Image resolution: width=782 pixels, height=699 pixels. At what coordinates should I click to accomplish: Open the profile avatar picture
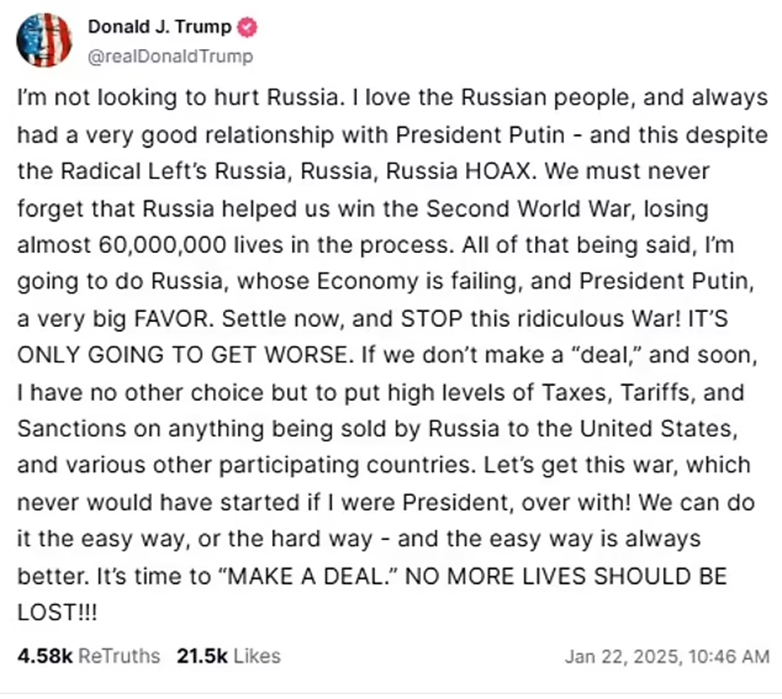[44, 41]
